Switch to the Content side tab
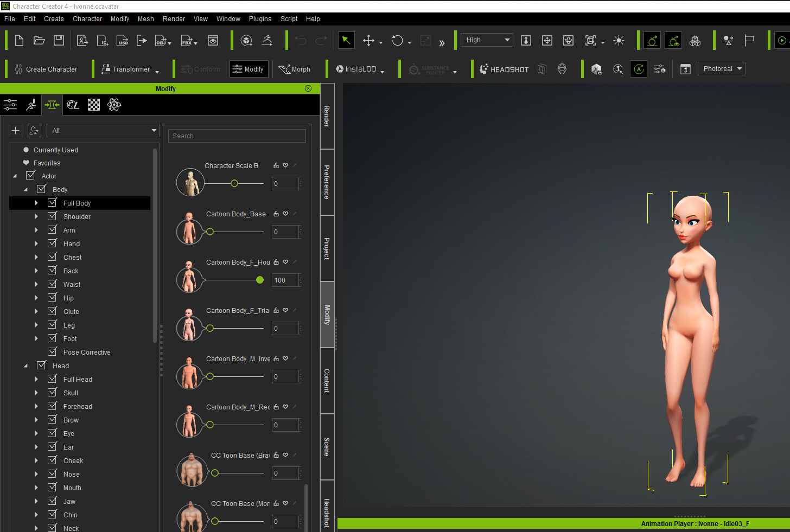This screenshot has height=532, width=790. point(327,381)
